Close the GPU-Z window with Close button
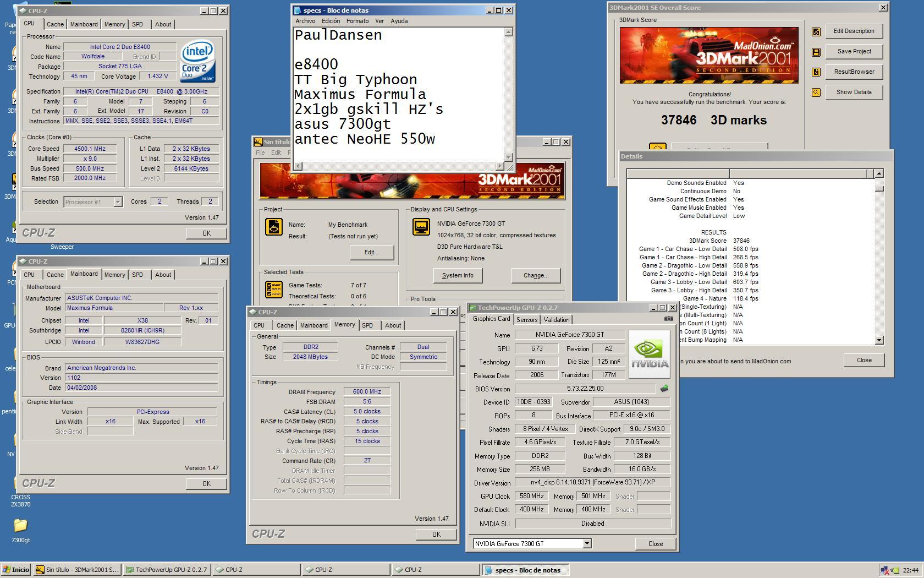 (656, 543)
